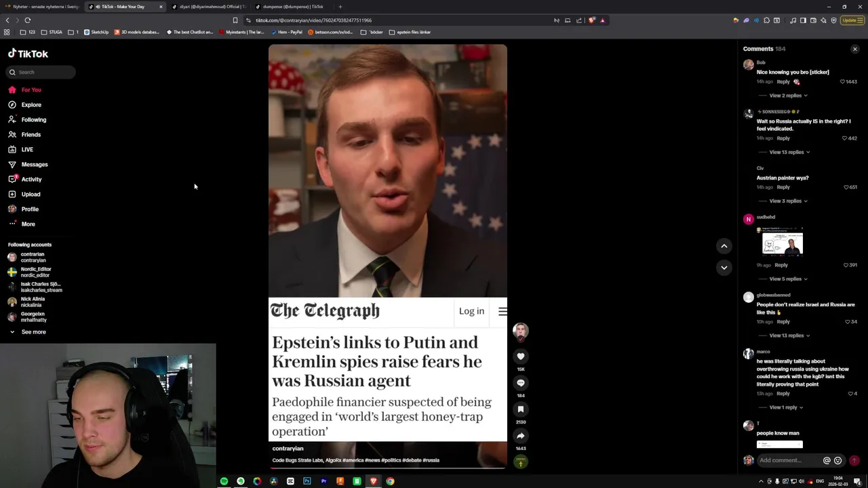Open Activity notifications
868x488 pixels.
(x=25, y=179)
